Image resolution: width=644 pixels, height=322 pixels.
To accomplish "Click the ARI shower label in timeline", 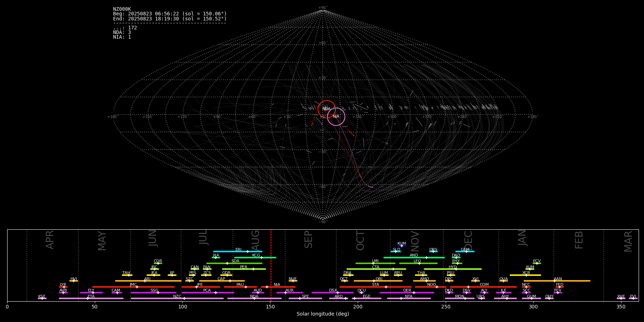I will tap(147, 279).
